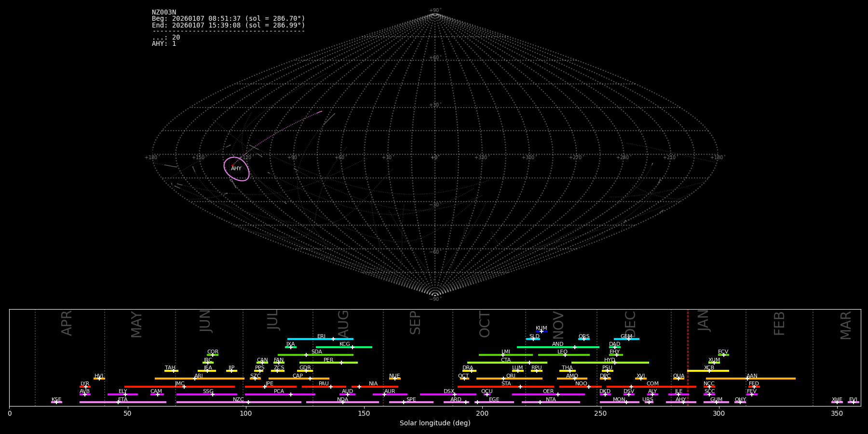Click the GEM peak cross marker

(x=628, y=339)
